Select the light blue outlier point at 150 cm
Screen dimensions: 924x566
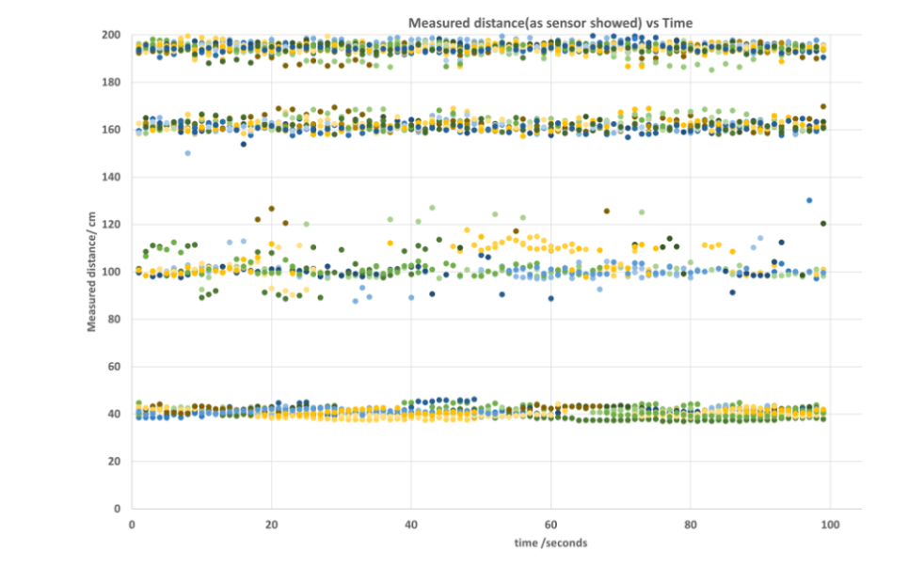187,153
